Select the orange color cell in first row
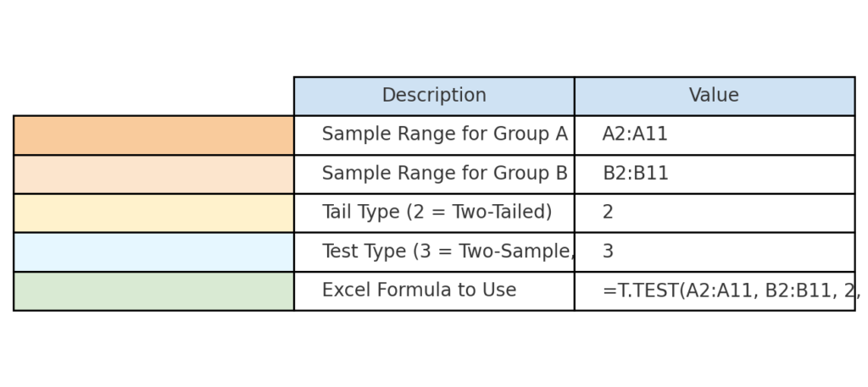Screen dimensions: 868x387 153,135
